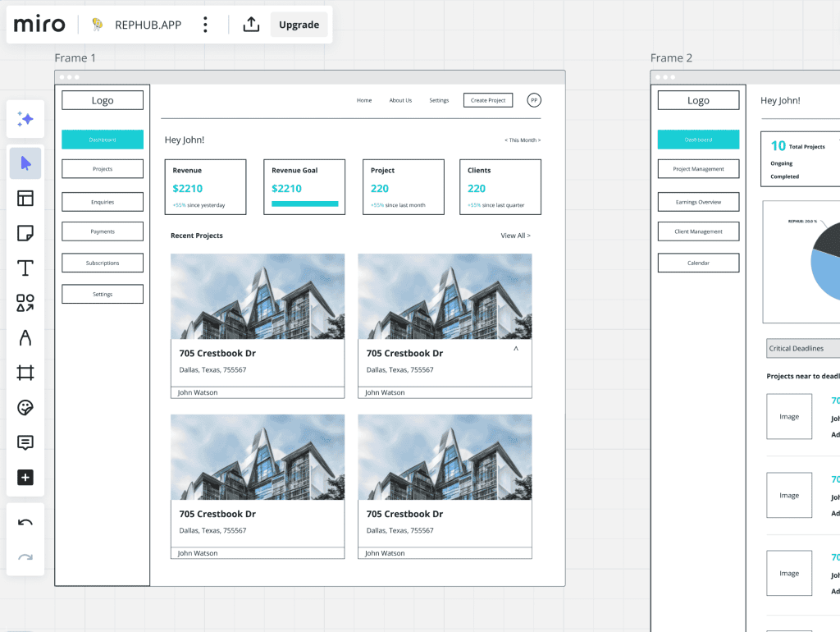Choose the Select cursor tool
Screen dimensions: 840x632
[25, 163]
